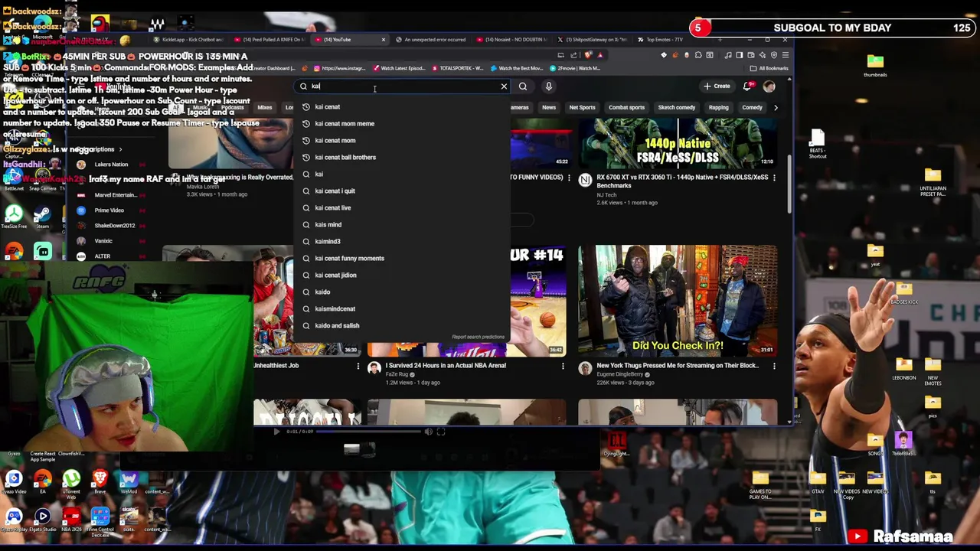This screenshot has width=980, height=551.
Task: Open TOTALSPORTEK bookmark
Action: (x=457, y=68)
